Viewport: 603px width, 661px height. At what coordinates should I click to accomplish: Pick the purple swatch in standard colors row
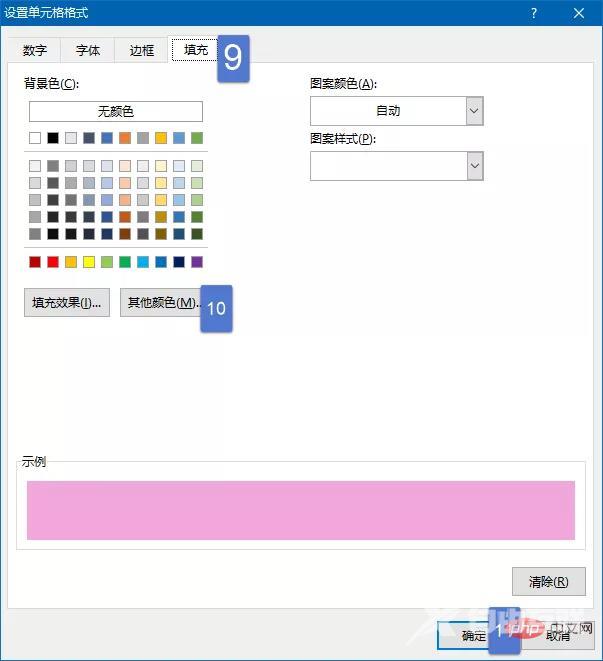click(x=197, y=262)
